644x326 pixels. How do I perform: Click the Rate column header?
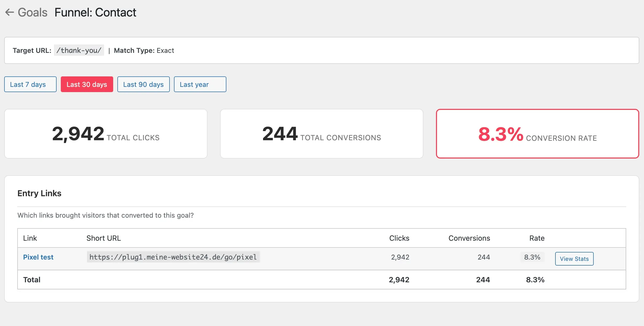(x=537, y=238)
